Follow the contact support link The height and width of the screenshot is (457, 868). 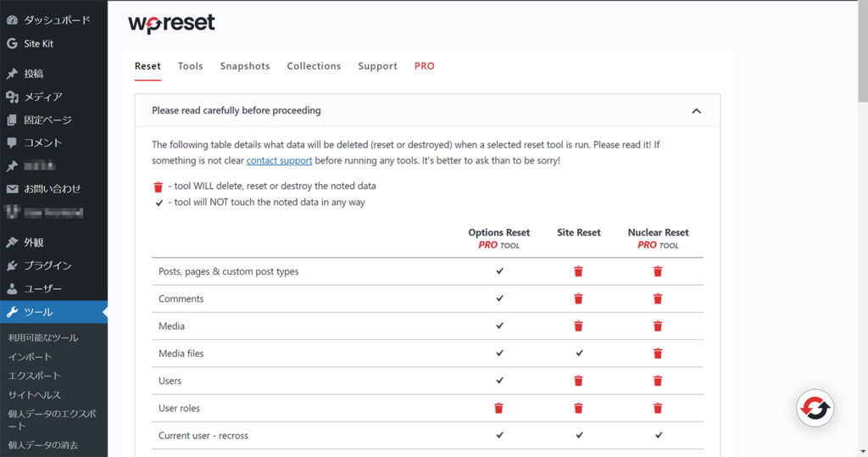[x=279, y=160]
